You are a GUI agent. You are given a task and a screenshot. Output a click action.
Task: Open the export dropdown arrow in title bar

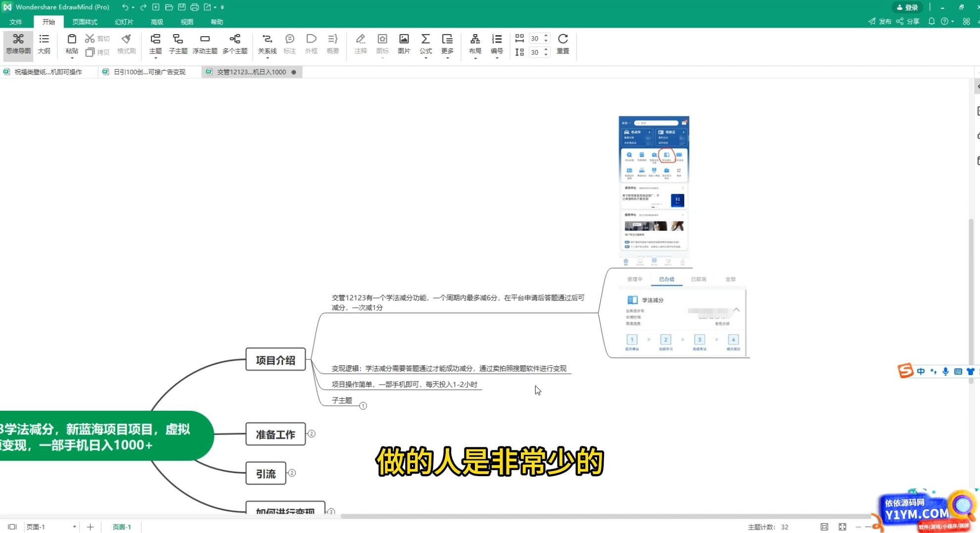tap(215, 7)
